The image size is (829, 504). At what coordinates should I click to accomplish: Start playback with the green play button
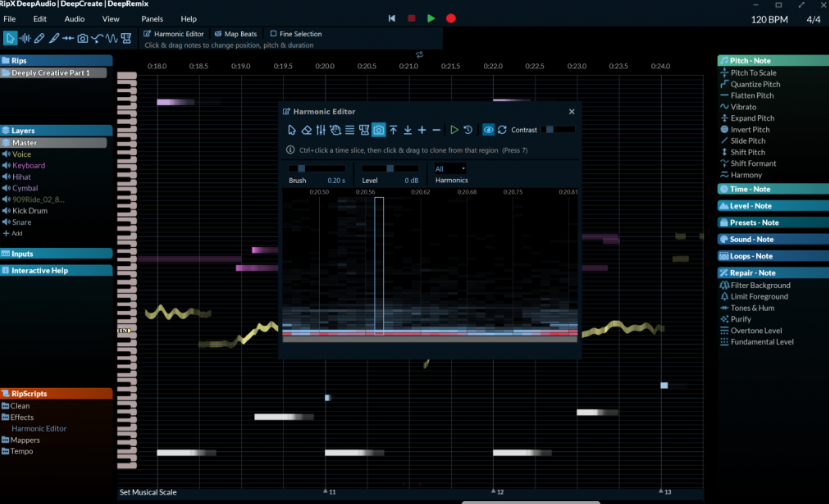click(431, 19)
